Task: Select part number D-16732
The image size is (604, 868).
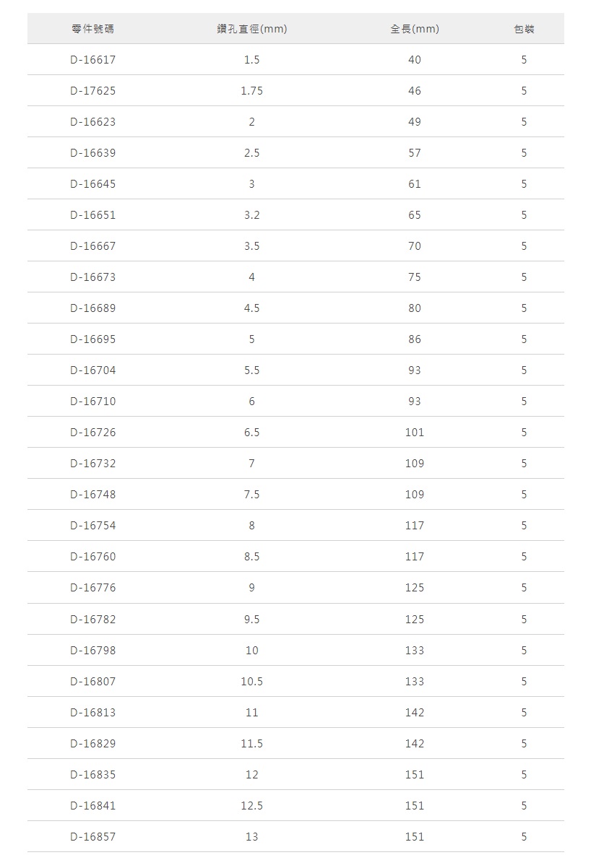Action: (x=92, y=464)
